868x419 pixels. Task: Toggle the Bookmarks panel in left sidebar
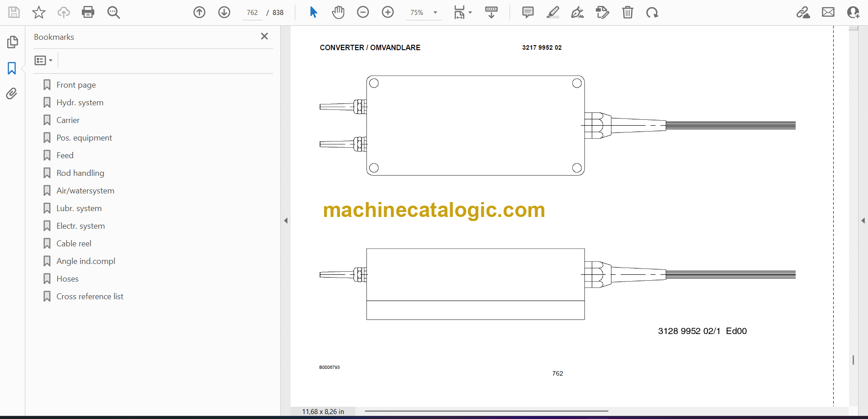[12, 68]
